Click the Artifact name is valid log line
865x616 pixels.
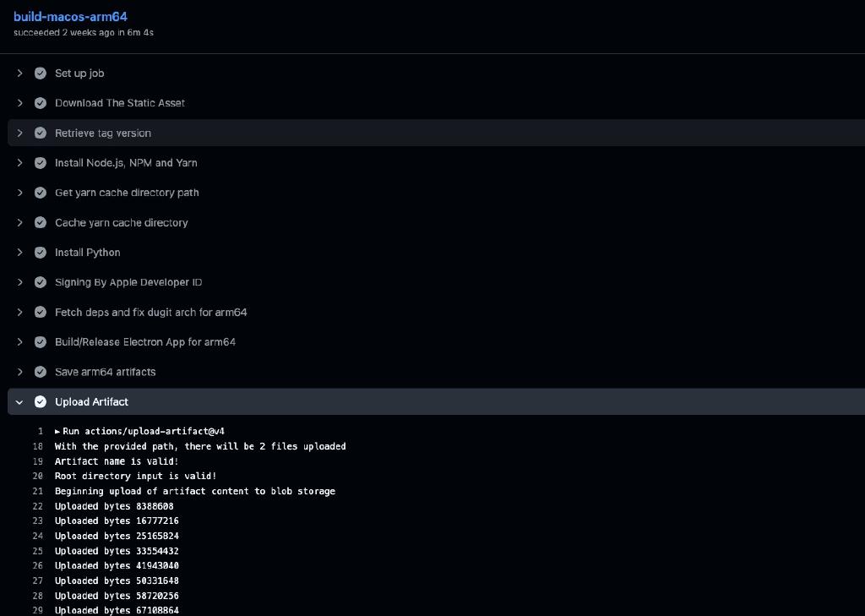pos(116,461)
